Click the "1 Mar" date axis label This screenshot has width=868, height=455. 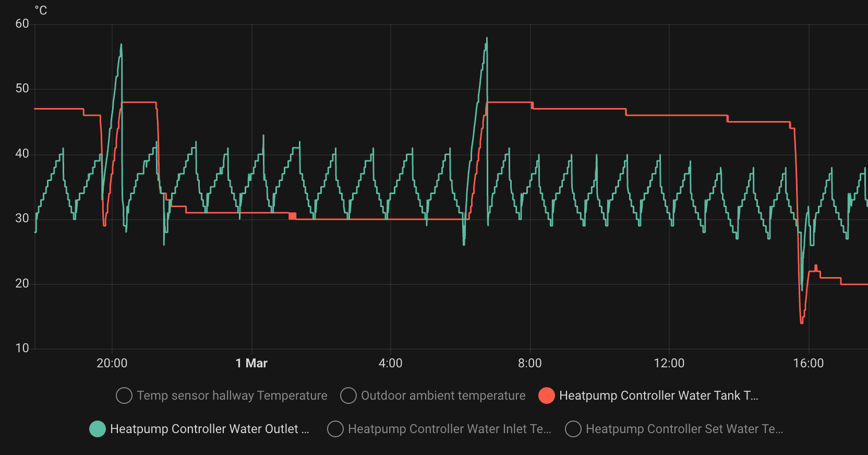[251, 363]
